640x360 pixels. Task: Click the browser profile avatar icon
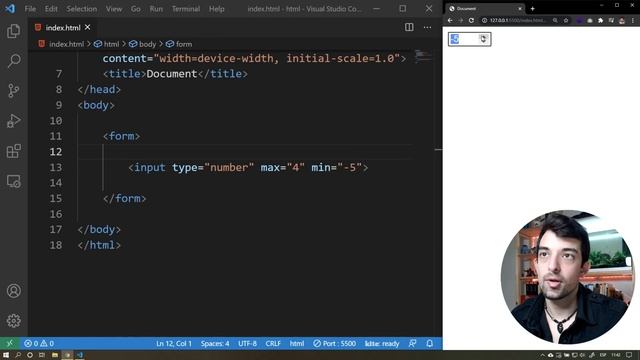pyautogui.click(x=622, y=20)
